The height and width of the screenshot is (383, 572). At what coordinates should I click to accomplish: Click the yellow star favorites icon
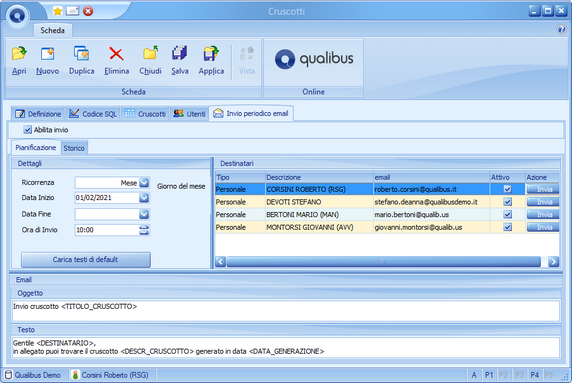pos(58,11)
